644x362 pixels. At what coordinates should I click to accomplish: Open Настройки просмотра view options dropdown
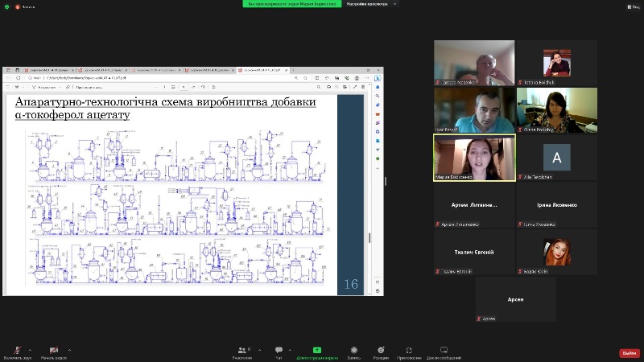[x=371, y=4]
